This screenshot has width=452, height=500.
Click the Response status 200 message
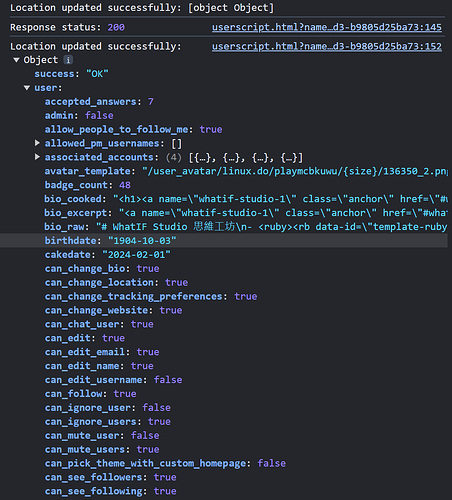pyautogui.click(x=67, y=27)
